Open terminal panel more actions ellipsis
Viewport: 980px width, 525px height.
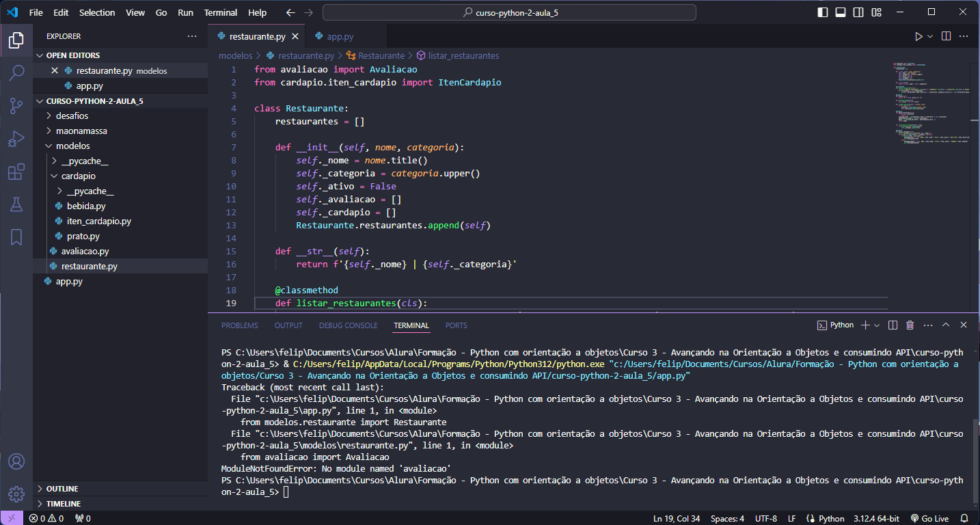928,325
